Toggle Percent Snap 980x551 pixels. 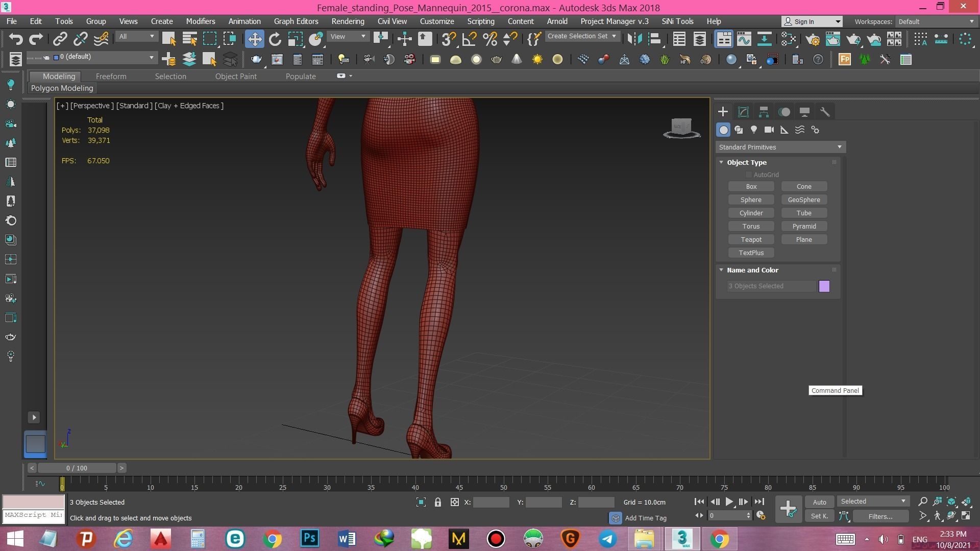[489, 39]
